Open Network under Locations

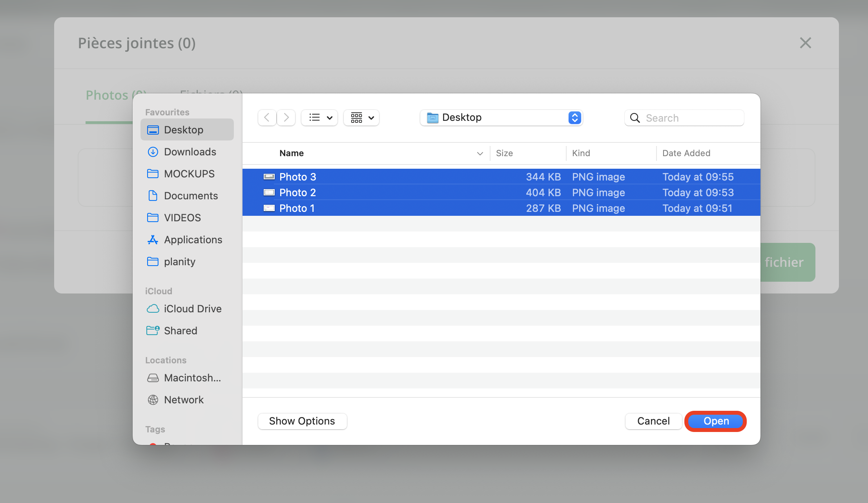pos(184,399)
